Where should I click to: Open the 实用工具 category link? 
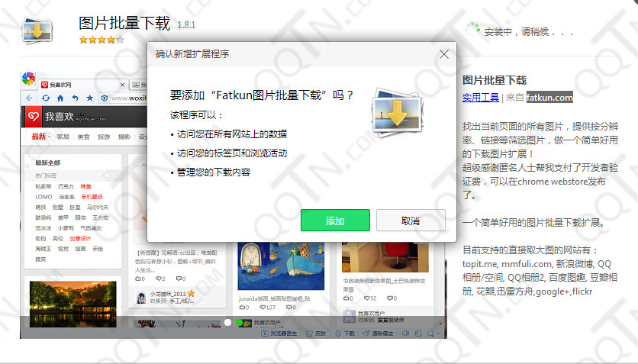(x=481, y=98)
